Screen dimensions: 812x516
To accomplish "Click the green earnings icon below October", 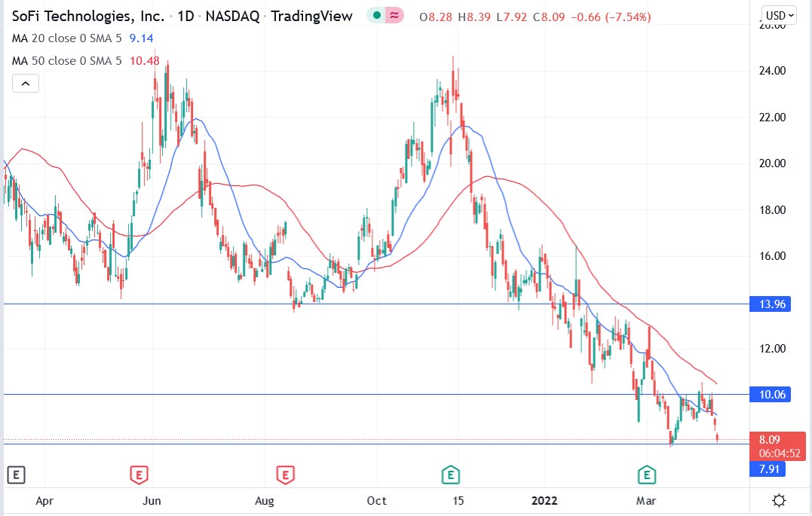I will point(450,475).
